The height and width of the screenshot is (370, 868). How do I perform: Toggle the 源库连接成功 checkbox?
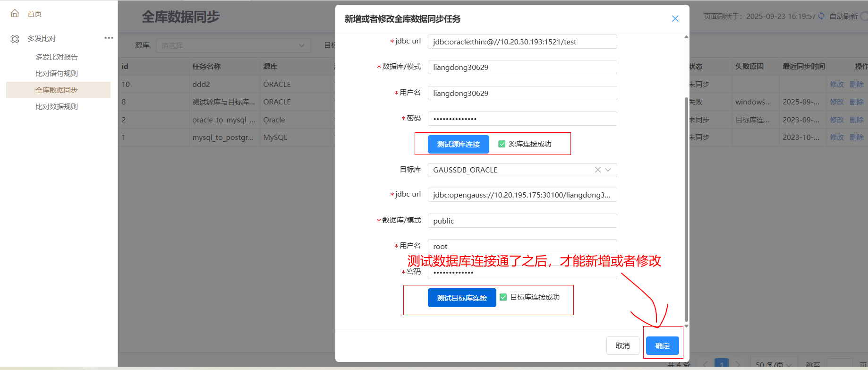(502, 144)
